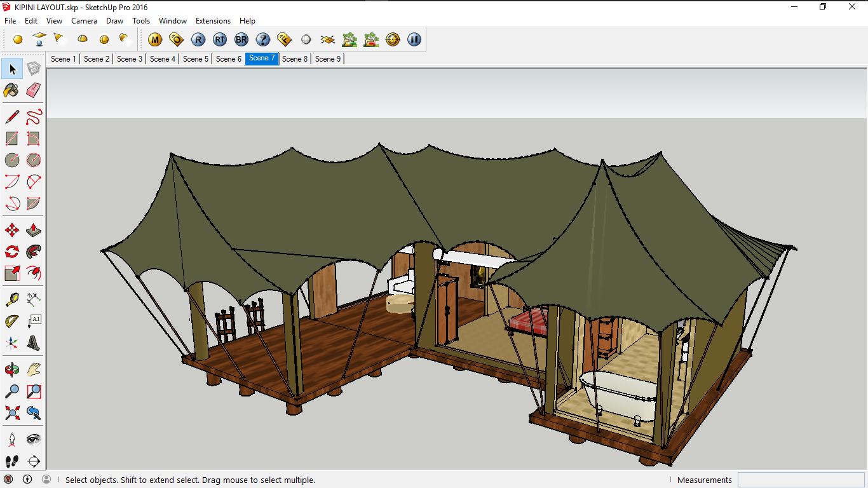Select the 3D Text tool

pos(34,344)
